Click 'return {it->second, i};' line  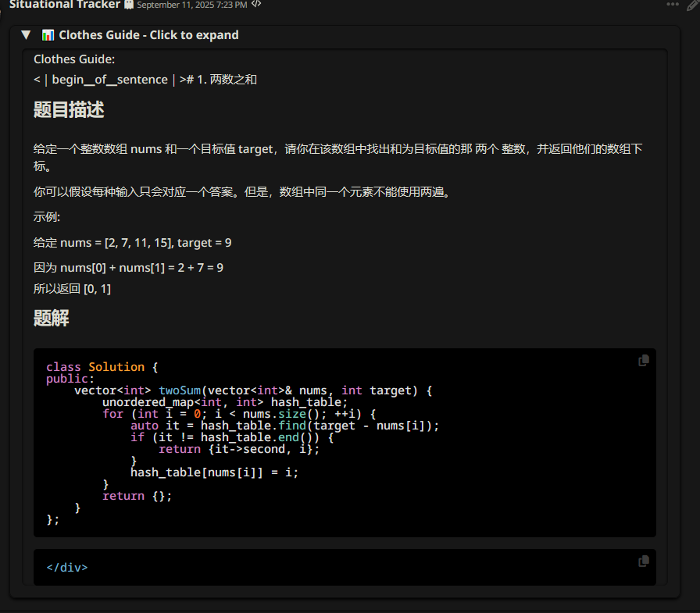coord(239,449)
